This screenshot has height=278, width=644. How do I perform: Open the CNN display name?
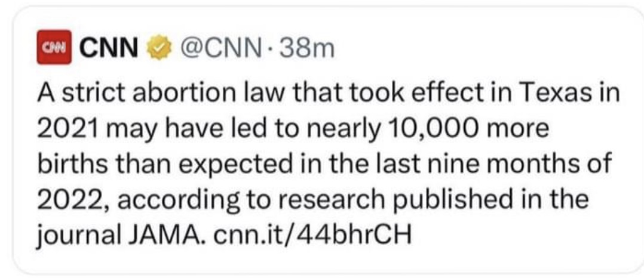109,48
